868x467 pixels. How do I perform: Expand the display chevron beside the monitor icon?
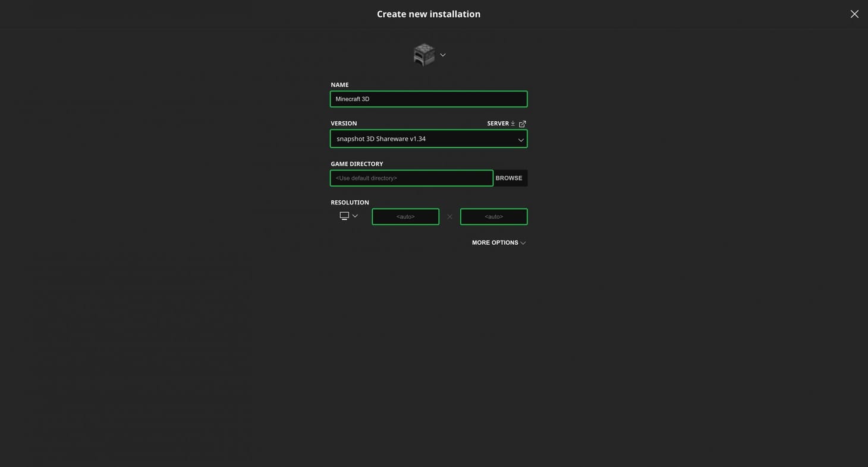tap(355, 215)
